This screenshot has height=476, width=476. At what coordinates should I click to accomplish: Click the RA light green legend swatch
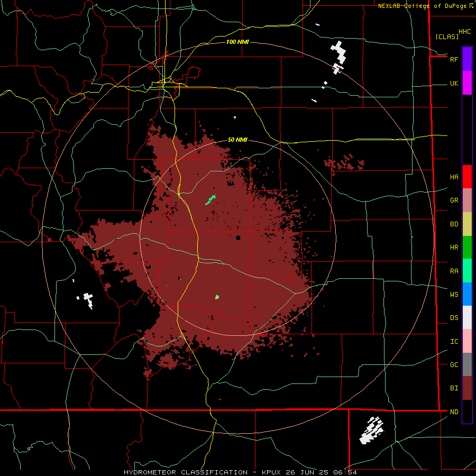click(x=467, y=271)
